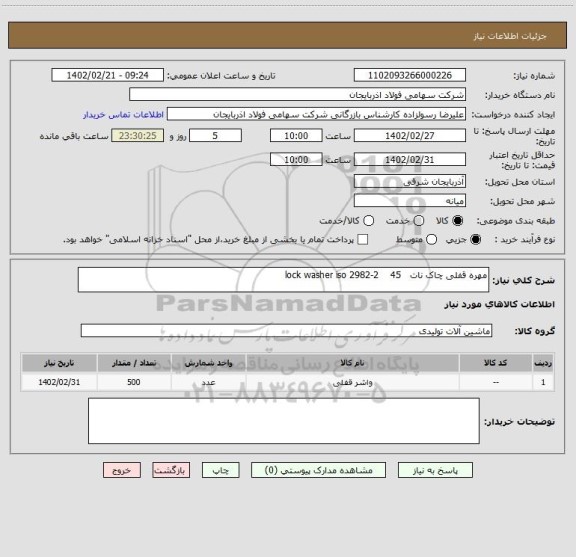Click the buyer notes text area
576x557 pixels.
284,421
